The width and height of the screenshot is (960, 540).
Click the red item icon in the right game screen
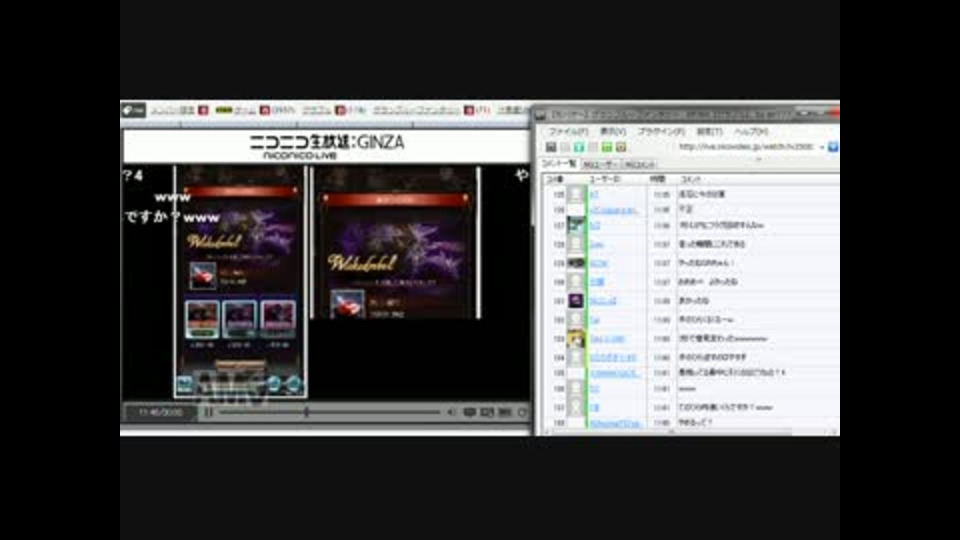pyautogui.click(x=348, y=304)
